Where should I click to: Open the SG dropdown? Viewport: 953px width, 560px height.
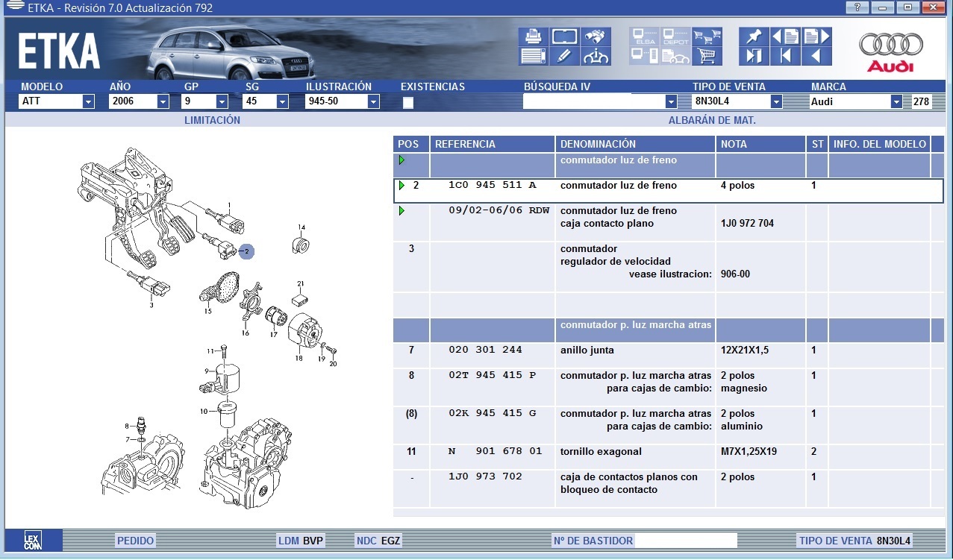(x=282, y=101)
